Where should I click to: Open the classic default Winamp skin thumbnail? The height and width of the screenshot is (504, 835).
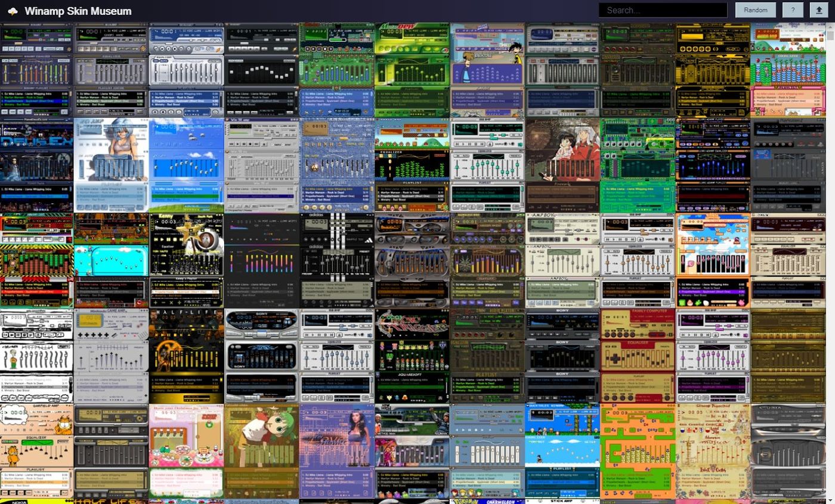pos(36,70)
